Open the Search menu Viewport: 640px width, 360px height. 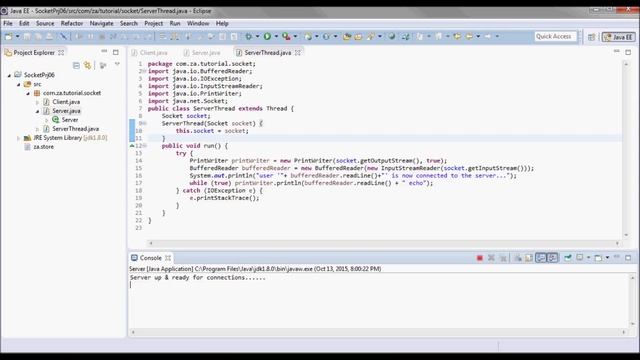pyautogui.click(x=129, y=23)
